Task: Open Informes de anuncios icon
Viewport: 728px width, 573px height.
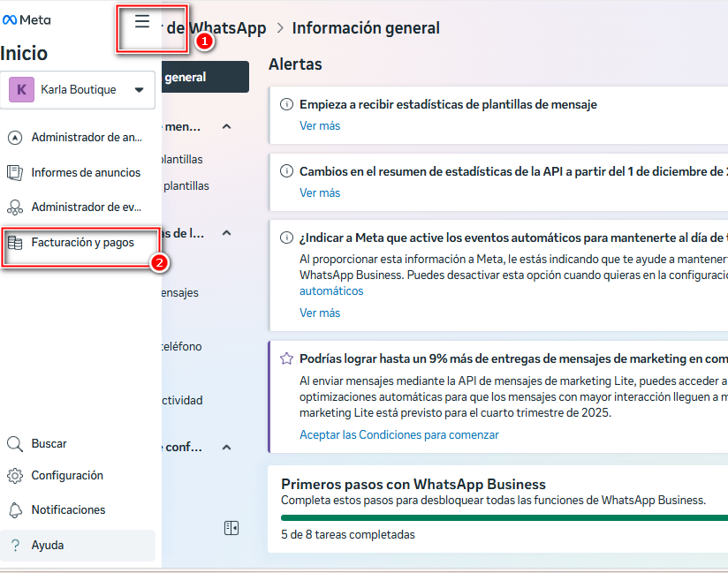Action: click(14, 172)
